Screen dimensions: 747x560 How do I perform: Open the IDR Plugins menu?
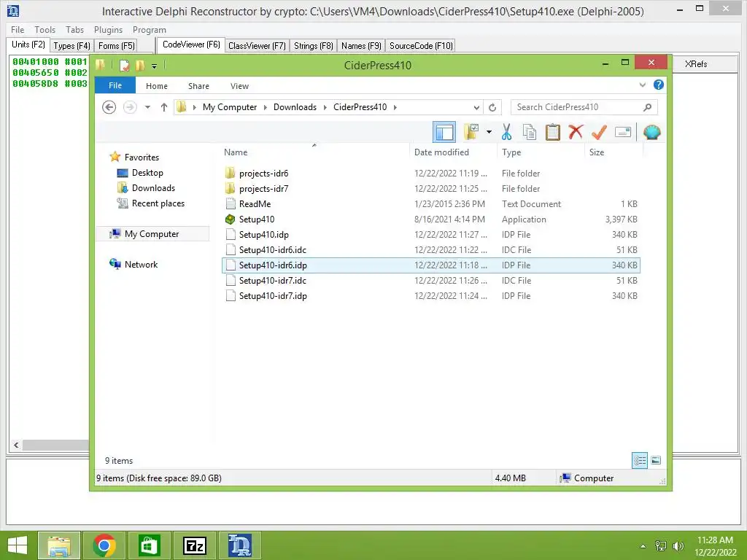point(108,29)
